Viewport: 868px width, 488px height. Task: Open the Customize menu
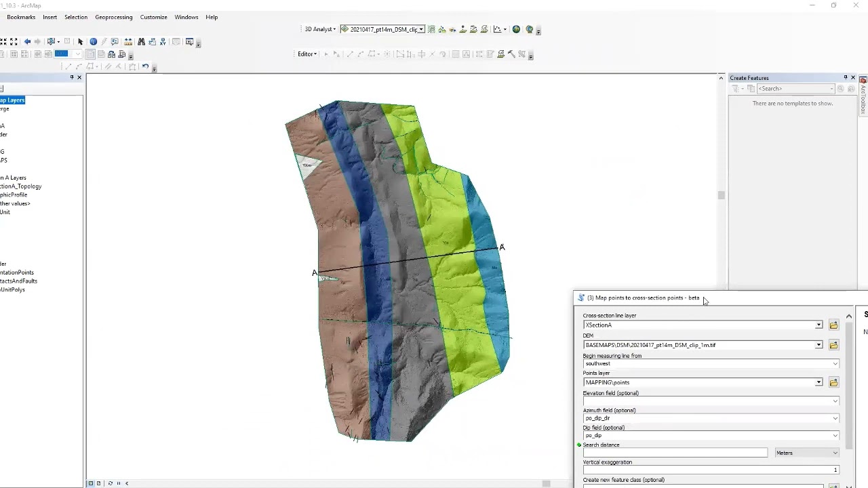(x=154, y=17)
